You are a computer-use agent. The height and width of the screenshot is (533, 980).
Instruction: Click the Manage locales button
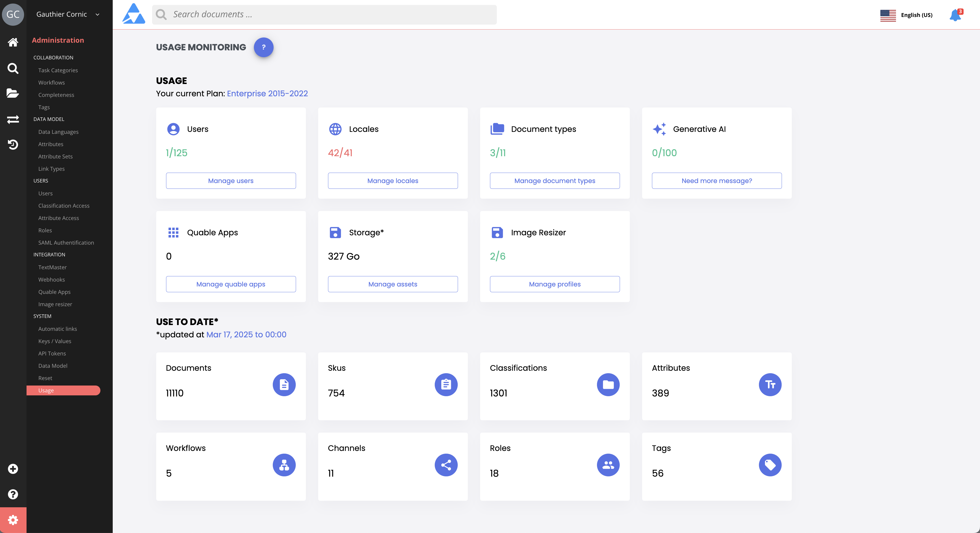tap(393, 181)
